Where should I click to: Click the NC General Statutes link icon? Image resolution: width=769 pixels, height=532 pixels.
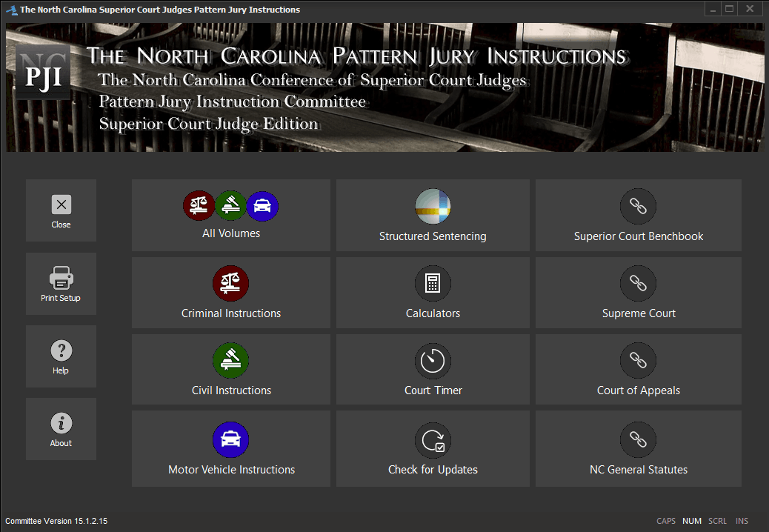tap(638, 440)
